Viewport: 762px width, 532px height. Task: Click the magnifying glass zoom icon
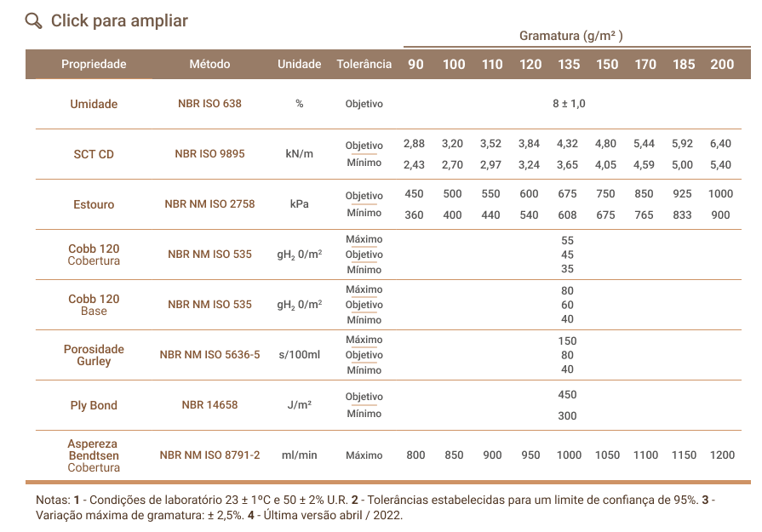(33, 20)
